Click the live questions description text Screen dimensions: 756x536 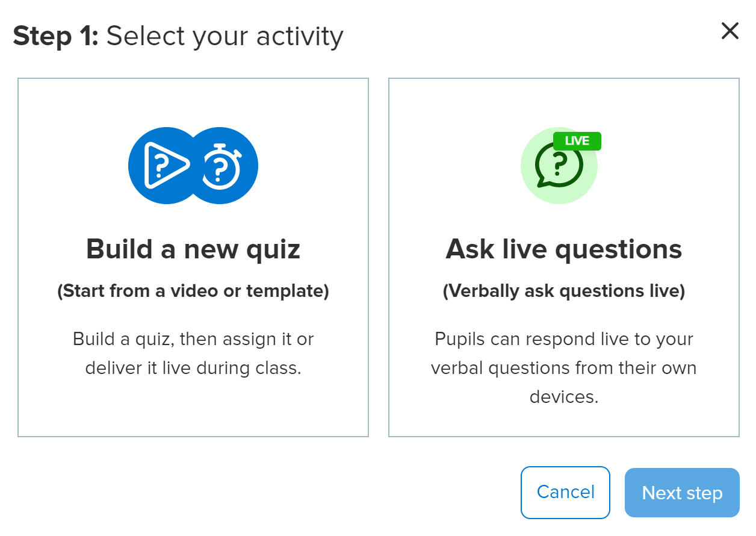click(x=564, y=367)
